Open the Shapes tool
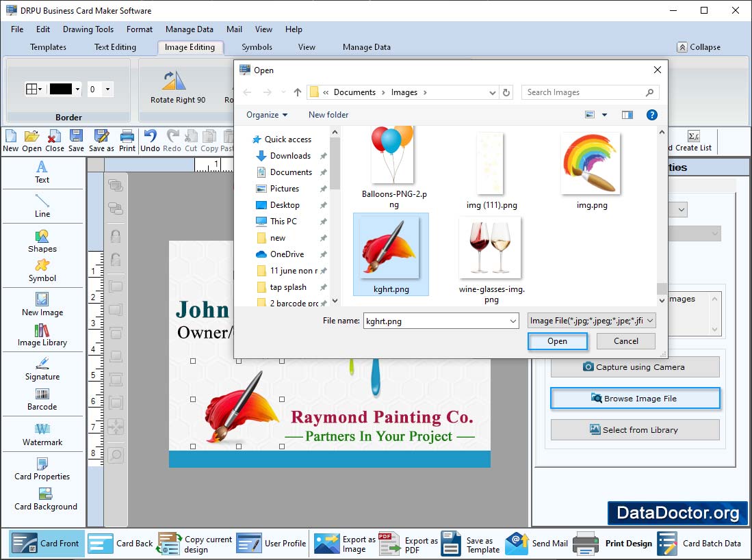Image resolution: width=752 pixels, height=560 pixels. [x=42, y=241]
